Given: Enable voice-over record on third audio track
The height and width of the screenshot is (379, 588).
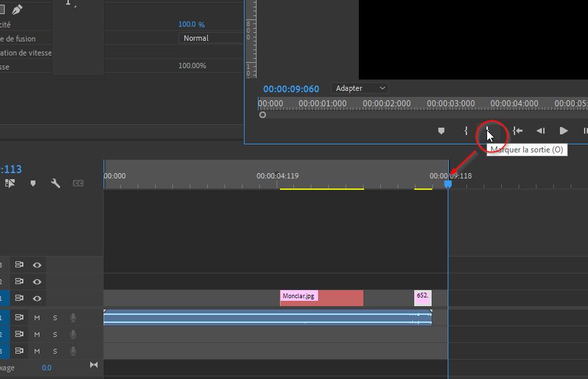Looking at the screenshot, I should 73,351.
